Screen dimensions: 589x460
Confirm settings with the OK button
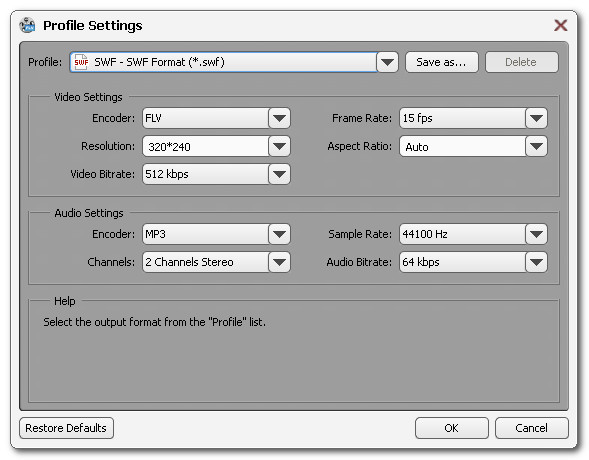(x=452, y=428)
